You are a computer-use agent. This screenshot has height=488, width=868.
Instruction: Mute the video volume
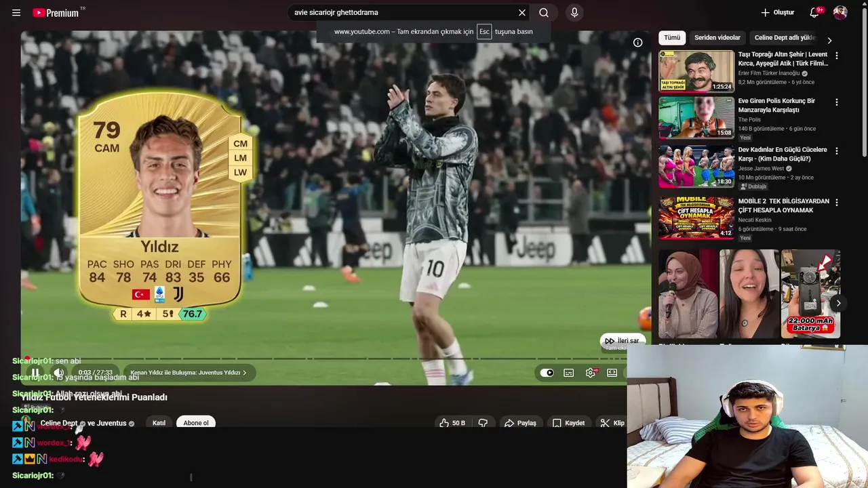pyautogui.click(x=59, y=372)
